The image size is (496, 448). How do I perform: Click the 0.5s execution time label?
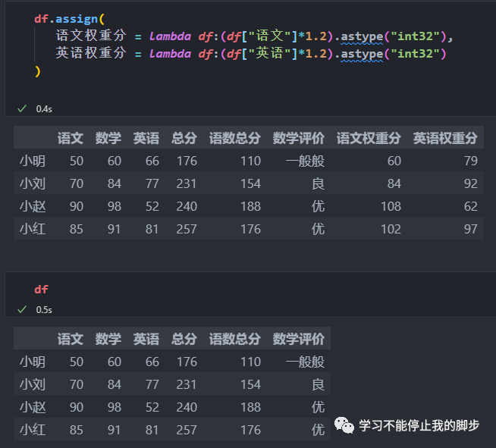(44, 309)
